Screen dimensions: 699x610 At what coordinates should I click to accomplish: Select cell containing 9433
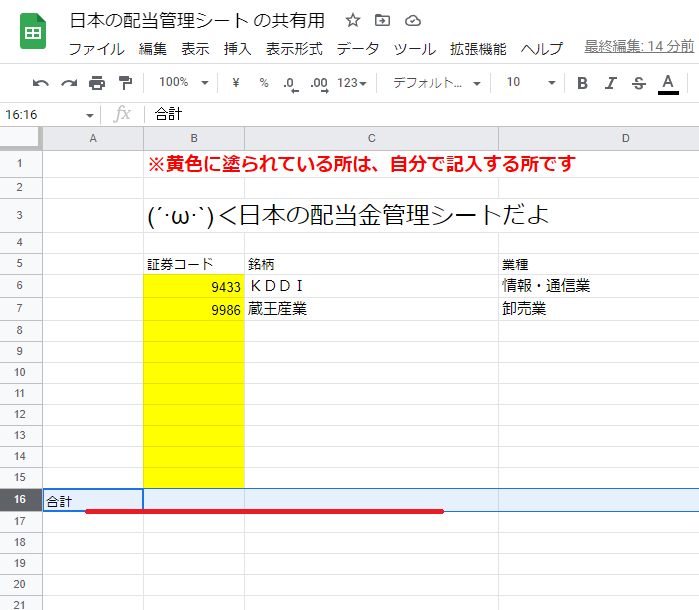coord(194,287)
